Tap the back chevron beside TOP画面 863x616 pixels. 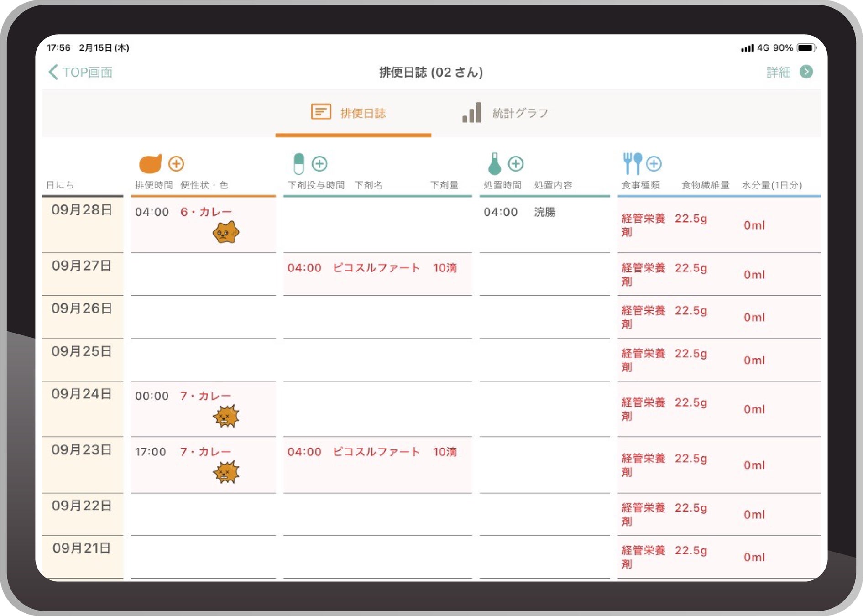(53, 72)
